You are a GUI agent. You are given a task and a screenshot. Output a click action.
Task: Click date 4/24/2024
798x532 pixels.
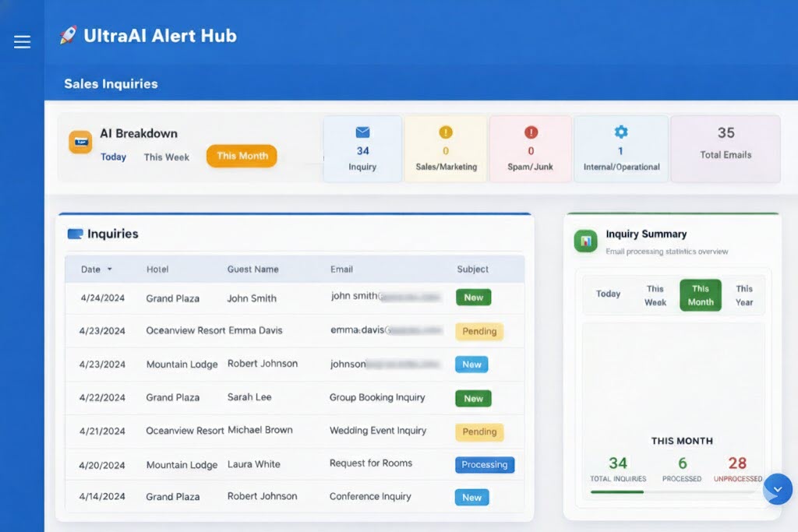point(102,298)
